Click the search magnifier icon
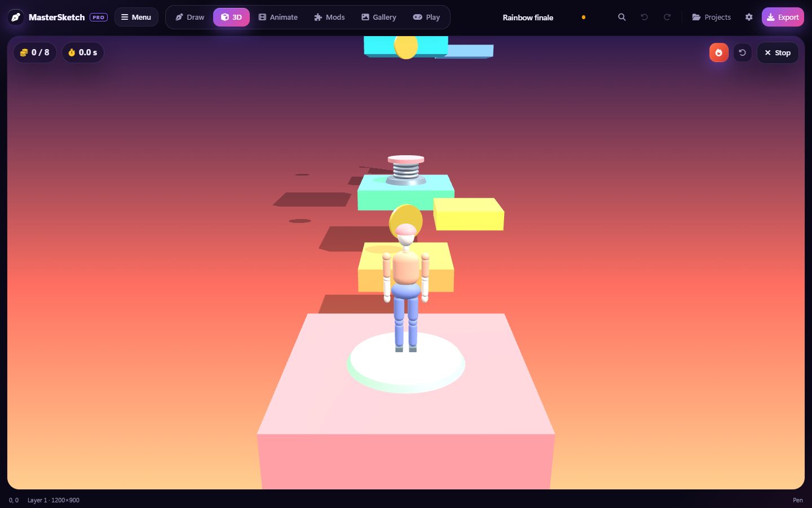The image size is (812, 508). click(622, 17)
